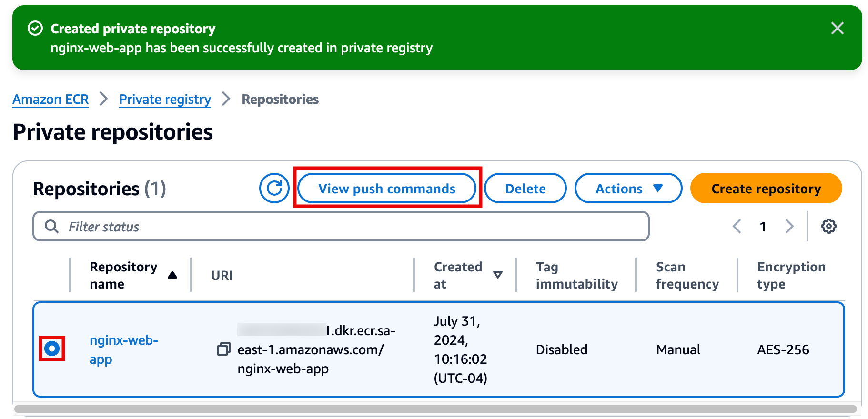This screenshot has width=868, height=419.
Task: Click Create repository button
Action: tap(766, 189)
